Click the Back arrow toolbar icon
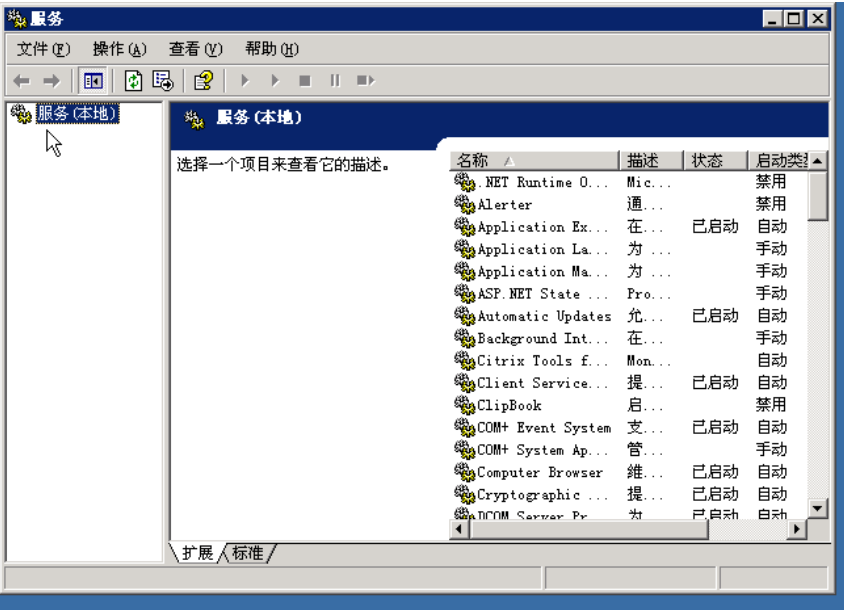Image resolution: width=844 pixels, height=610 pixels. click(22, 81)
